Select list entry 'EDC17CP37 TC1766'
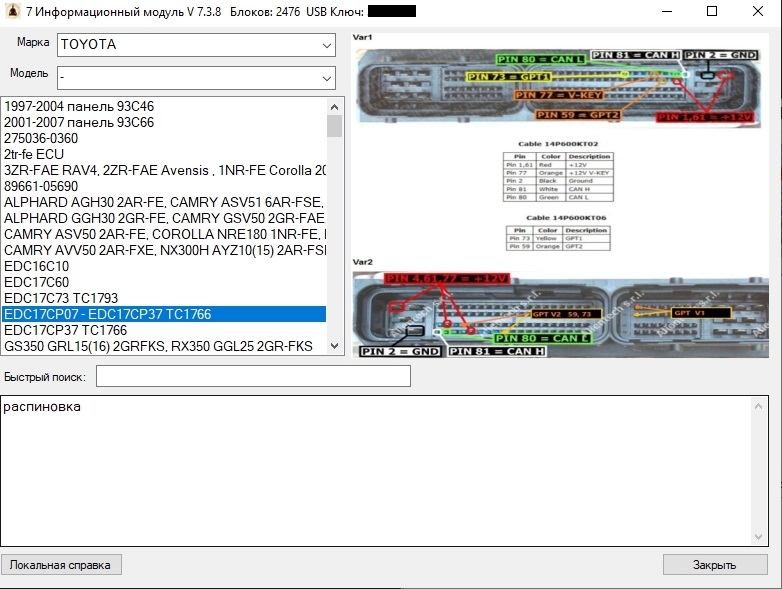The image size is (782, 589). pyautogui.click(x=164, y=330)
